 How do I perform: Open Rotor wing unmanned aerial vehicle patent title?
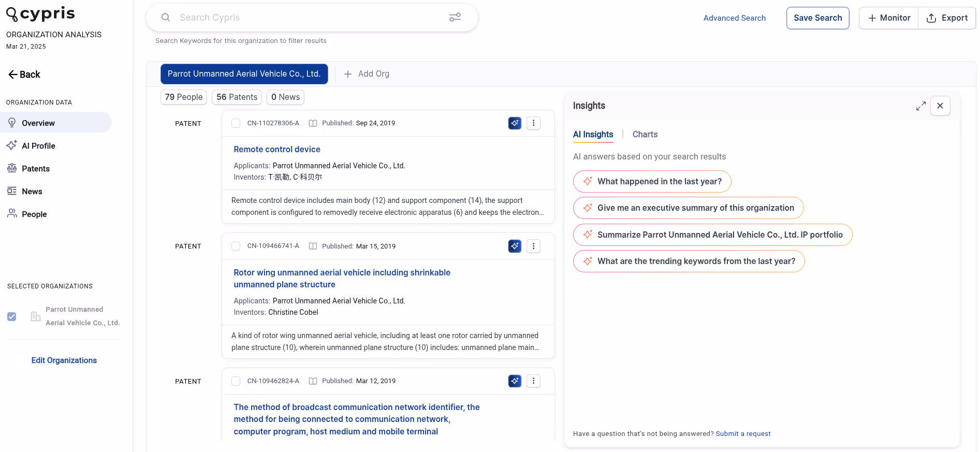pos(342,279)
